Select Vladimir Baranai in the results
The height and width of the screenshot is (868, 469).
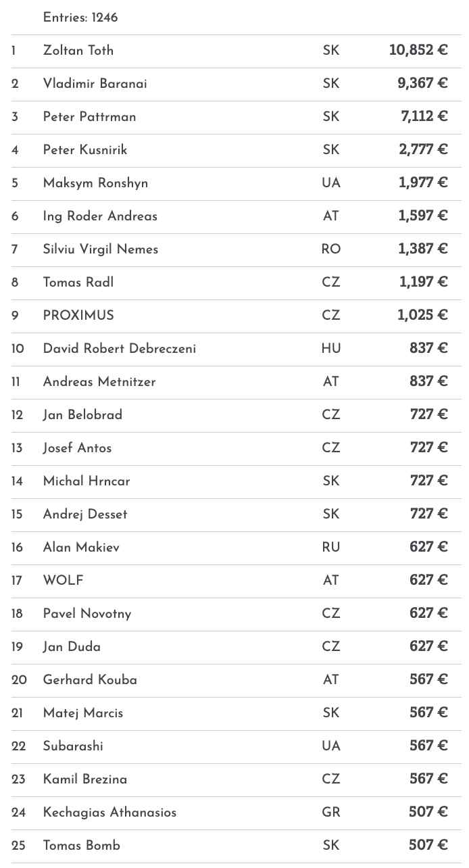point(95,84)
